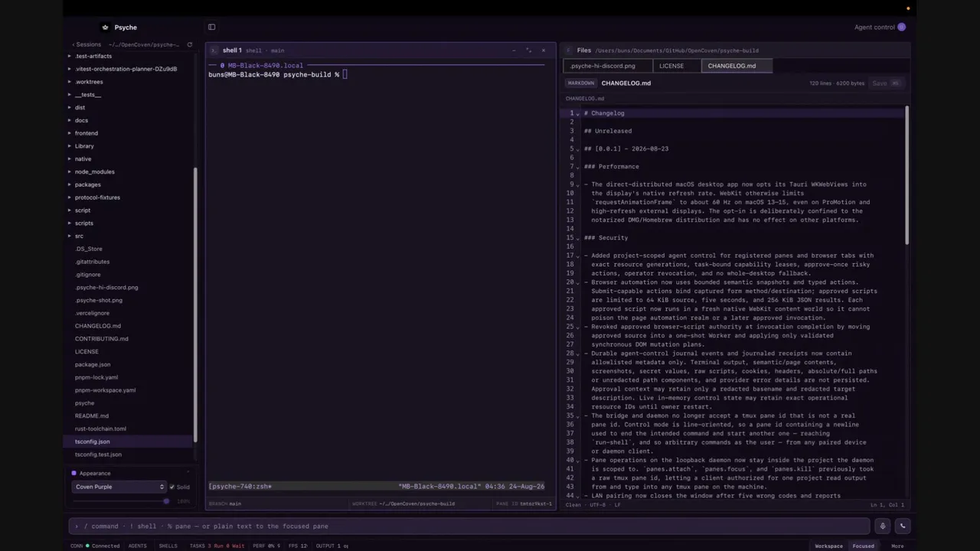Click the green Connected status dot
Viewport: 980px width, 551px height.
[x=87, y=546]
